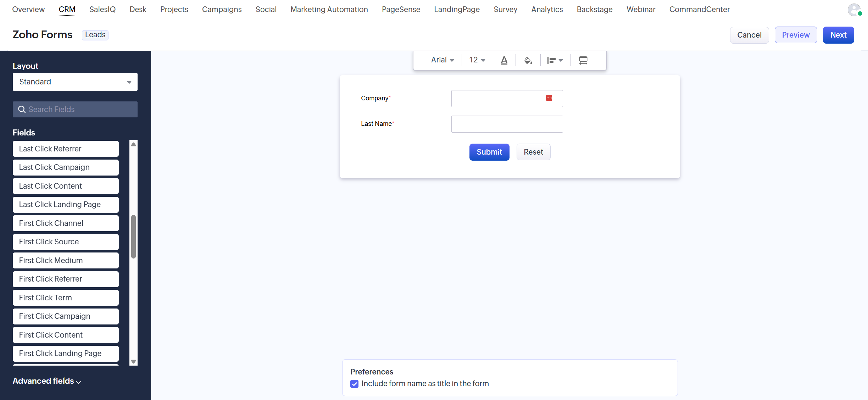Select the First Click Medium field
The height and width of the screenshot is (400, 868).
66,261
